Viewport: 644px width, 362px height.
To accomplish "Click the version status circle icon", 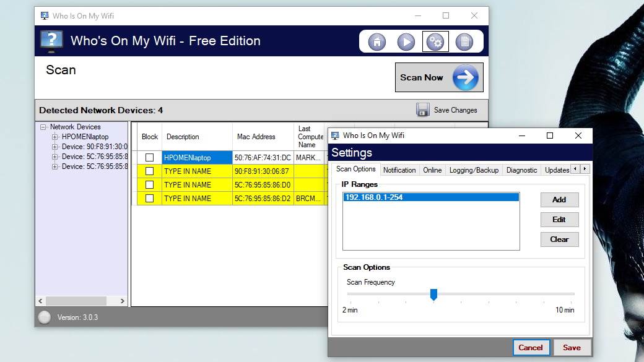I will 44,317.
